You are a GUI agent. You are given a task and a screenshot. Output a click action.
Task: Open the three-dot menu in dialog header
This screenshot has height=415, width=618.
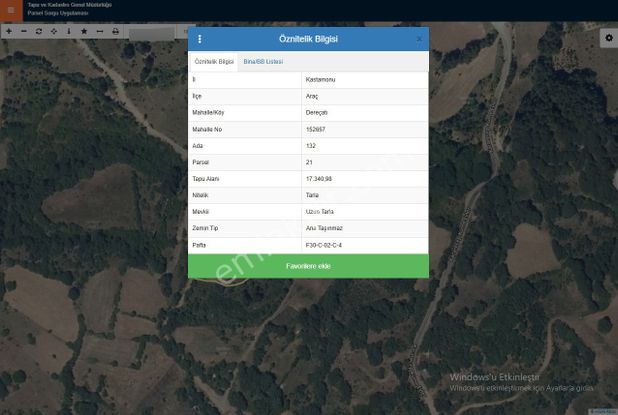199,39
